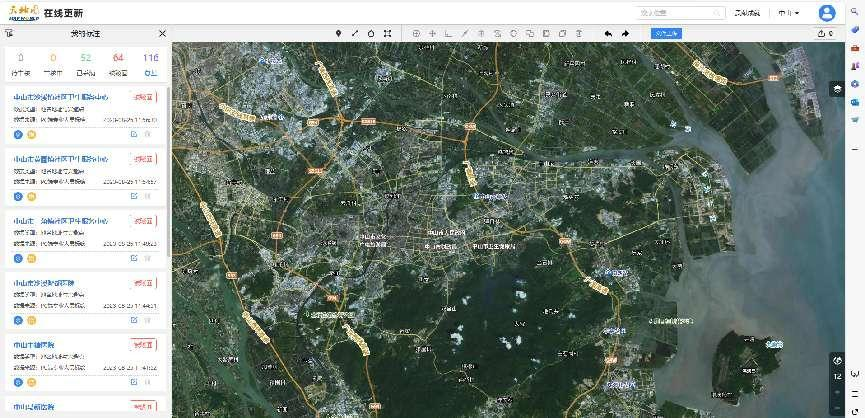The width and height of the screenshot is (865, 418).
Task: Open the map layers switcher
Action: 837,88
